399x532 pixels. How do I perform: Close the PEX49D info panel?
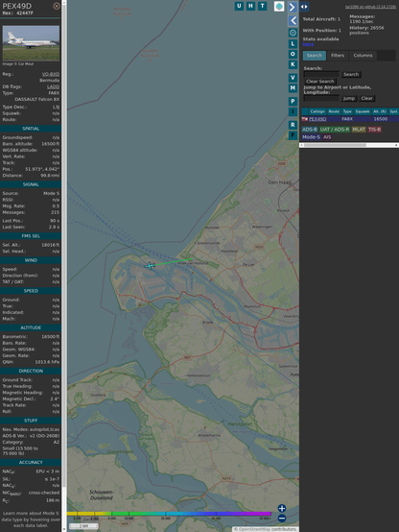[57, 6]
